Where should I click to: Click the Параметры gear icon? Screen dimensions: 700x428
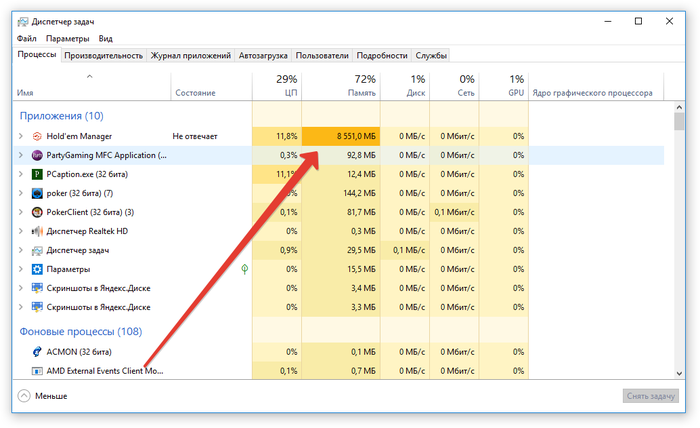coord(37,269)
